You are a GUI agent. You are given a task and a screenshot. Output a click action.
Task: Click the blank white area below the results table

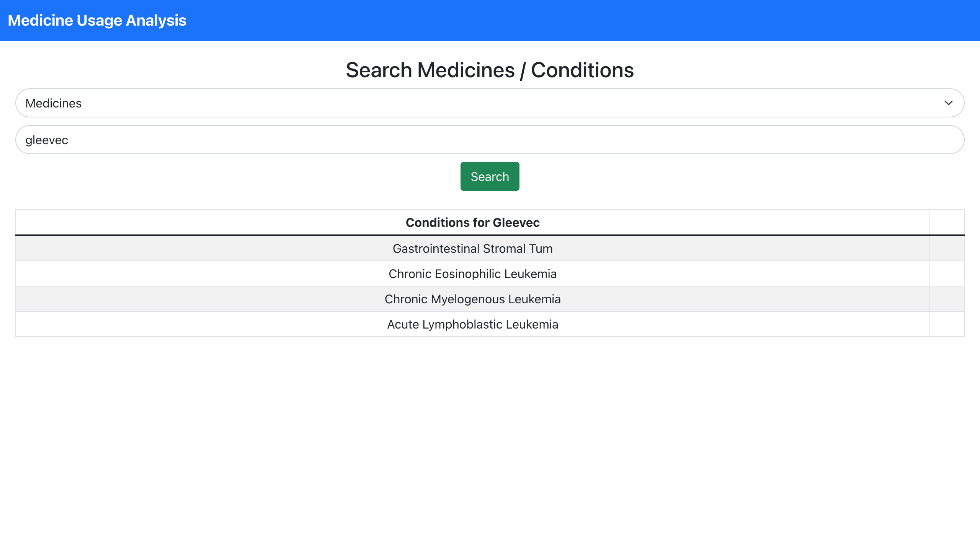tap(490, 440)
